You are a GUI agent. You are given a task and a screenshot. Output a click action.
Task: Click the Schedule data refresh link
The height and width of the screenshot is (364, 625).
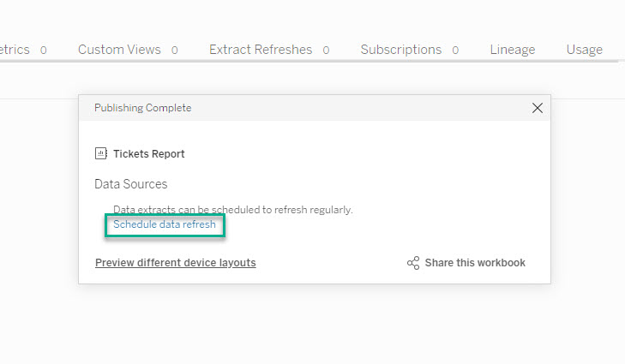pyautogui.click(x=165, y=225)
